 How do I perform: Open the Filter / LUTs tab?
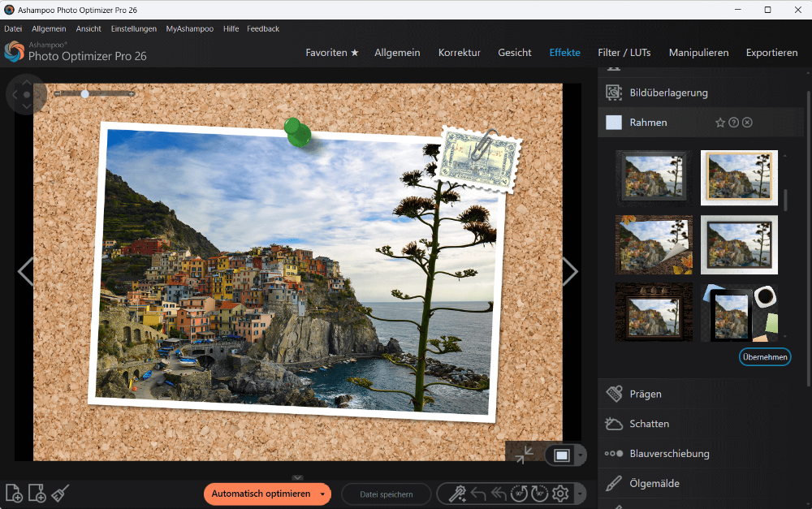(x=624, y=53)
